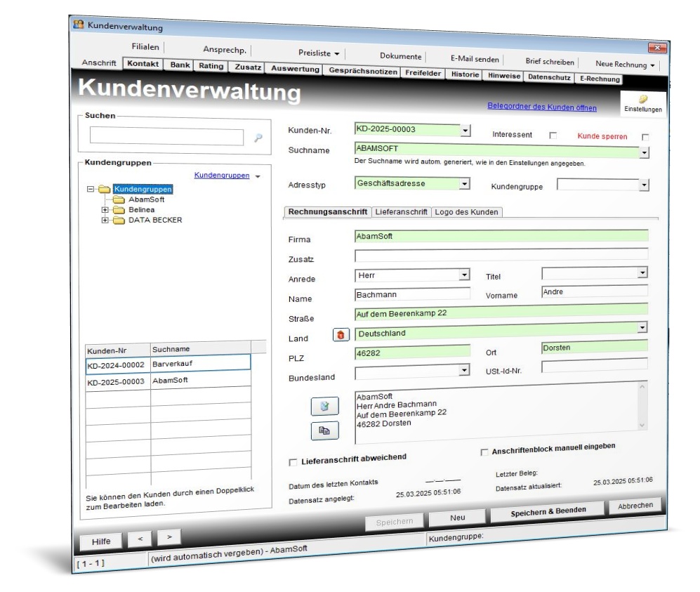This screenshot has height=592, width=700.
Task: Open the E-Rechnung tab
Action: click(600, 79)
